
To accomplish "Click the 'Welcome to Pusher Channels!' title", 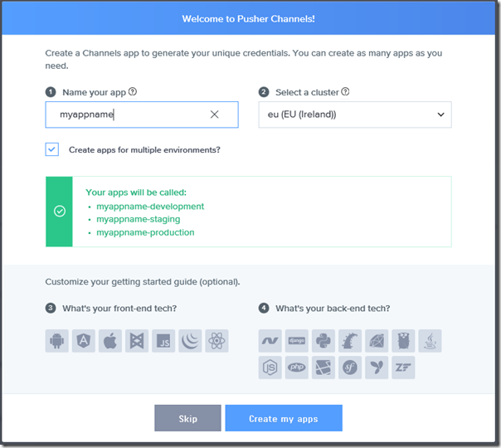I will click(x=249, y=19).
